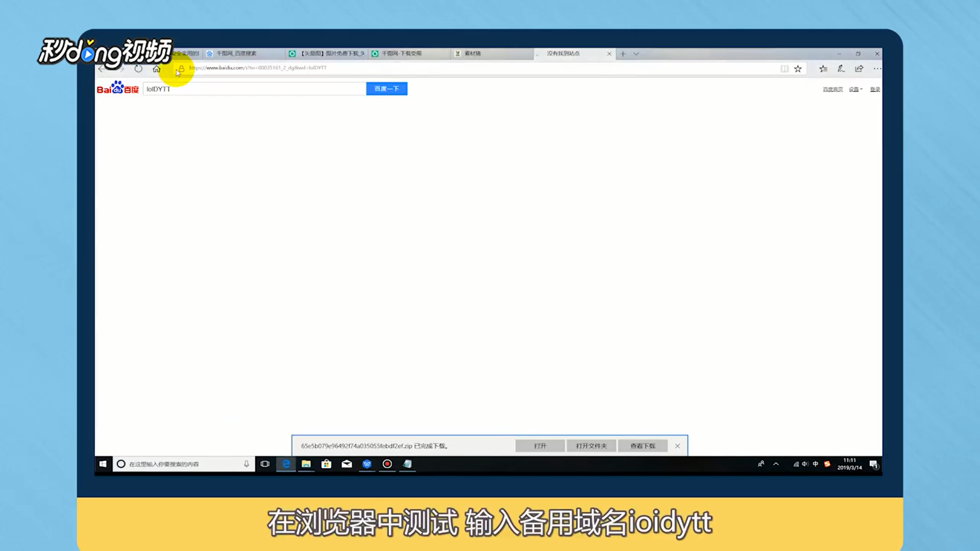Expand hidden system tray icons
980x551 pixels.
click(x=776, y=464)
